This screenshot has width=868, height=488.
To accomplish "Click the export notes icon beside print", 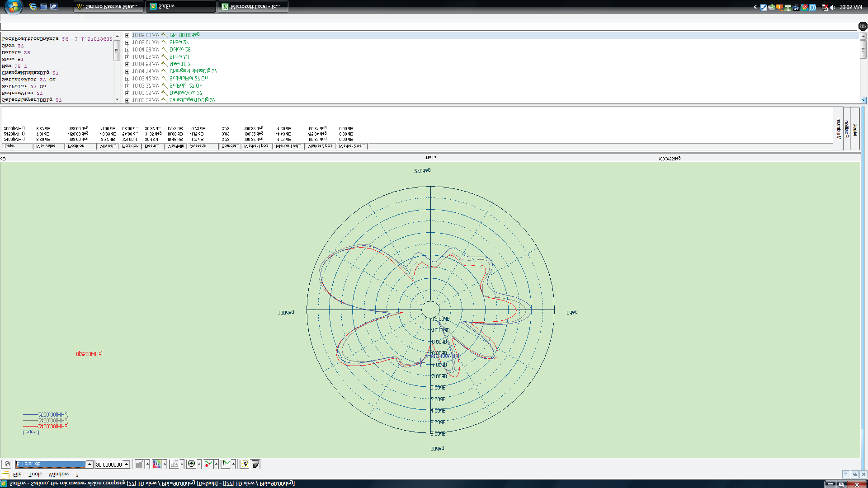I will pos(245,464).
